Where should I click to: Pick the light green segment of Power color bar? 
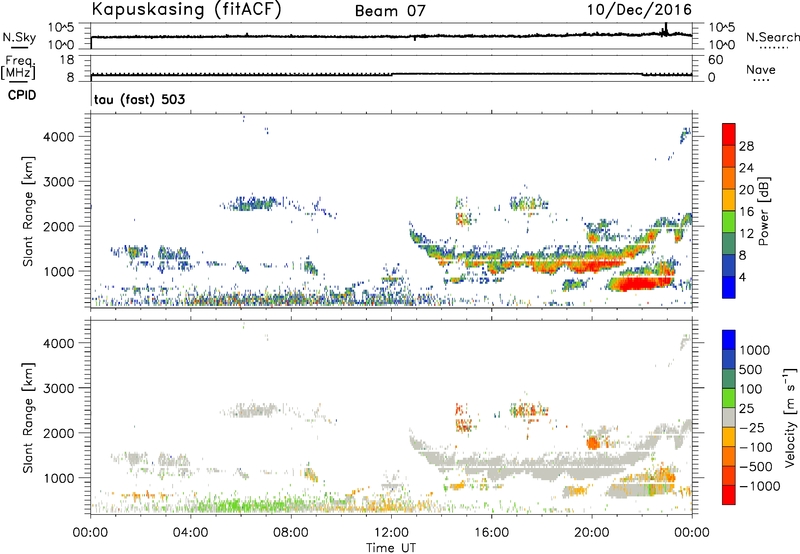(729, 221)
